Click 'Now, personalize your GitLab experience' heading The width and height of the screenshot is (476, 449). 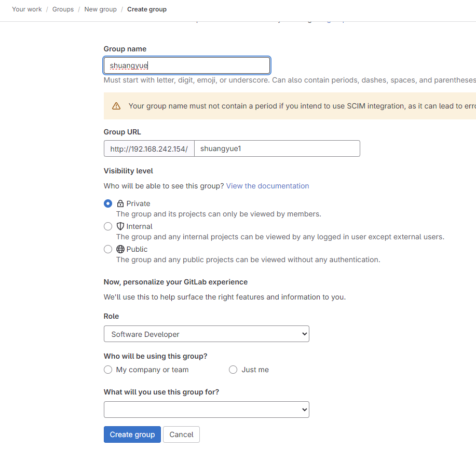click(175, 282)
